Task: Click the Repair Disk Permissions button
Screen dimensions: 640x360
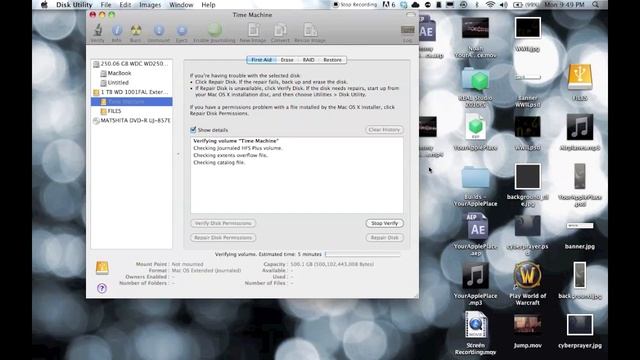Action: pyautogui.click(x=223, y=238)
